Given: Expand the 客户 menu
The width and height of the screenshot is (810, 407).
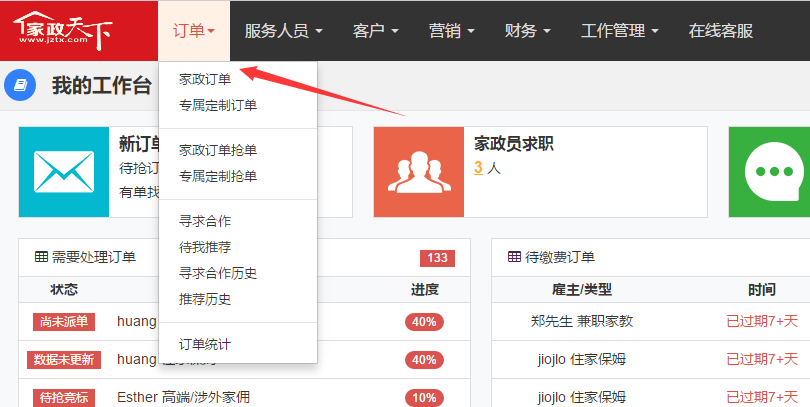Looking at the screenshot, I should (x=376, y=31).
